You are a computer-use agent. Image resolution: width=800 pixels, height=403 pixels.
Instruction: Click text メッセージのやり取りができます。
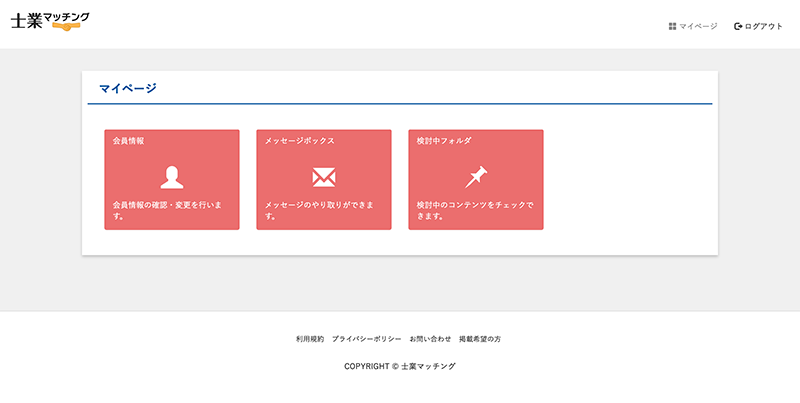point(319,210)
